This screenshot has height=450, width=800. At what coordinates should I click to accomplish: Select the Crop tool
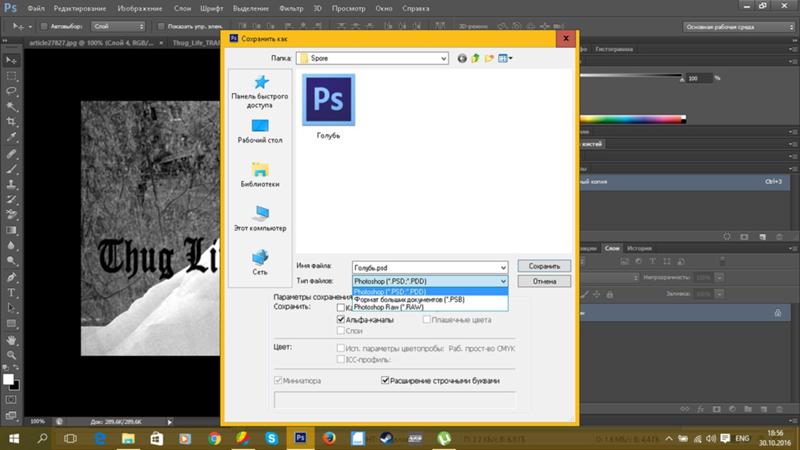11,122
